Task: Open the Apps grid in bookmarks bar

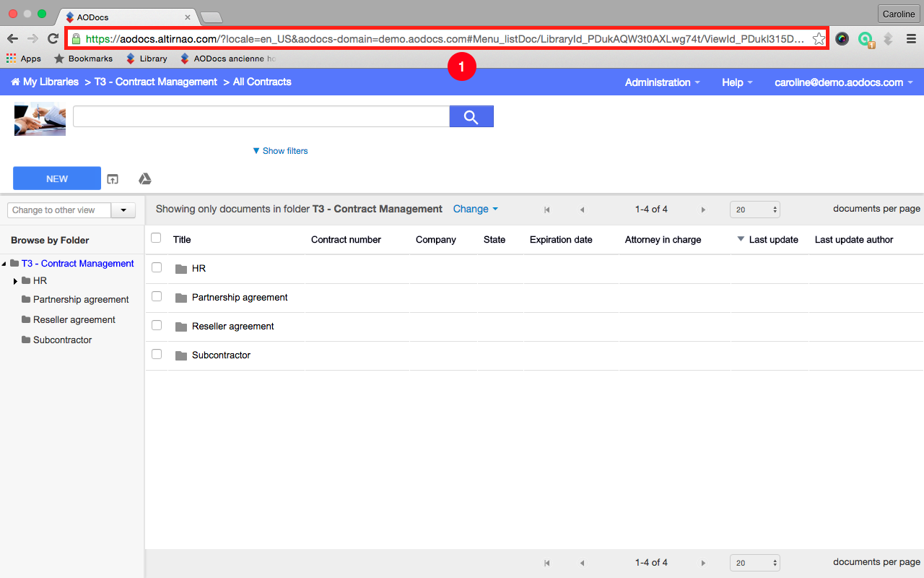Action: click(23, 59)
